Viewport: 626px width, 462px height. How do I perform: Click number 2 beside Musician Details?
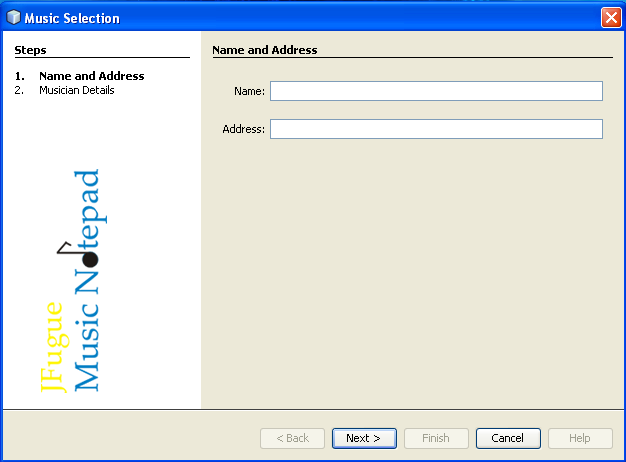click(x=18, y=90)
